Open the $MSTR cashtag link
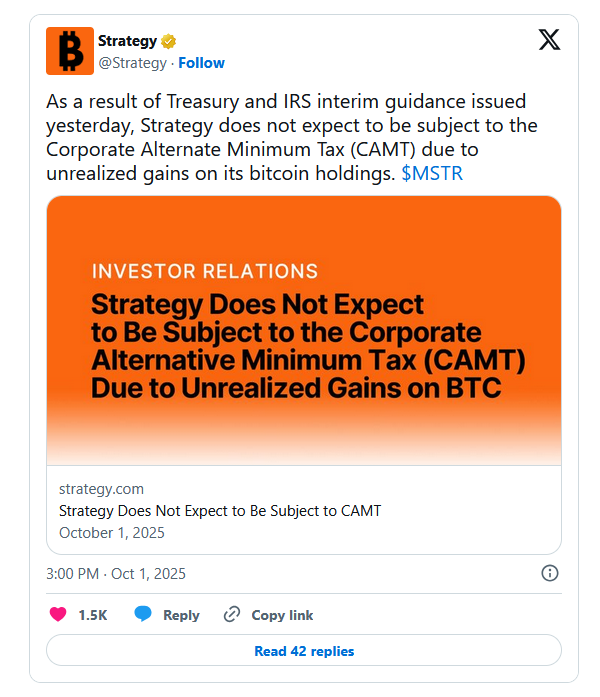 tap(432, 173)
